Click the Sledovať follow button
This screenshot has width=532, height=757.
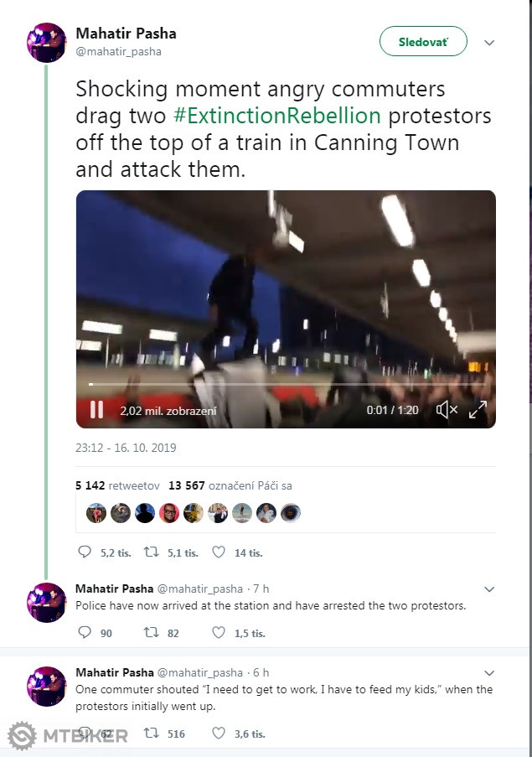[x=423, y=42]
